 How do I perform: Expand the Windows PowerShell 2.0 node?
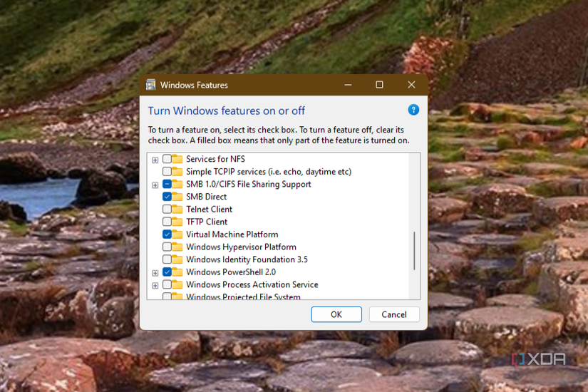point(155,273)
